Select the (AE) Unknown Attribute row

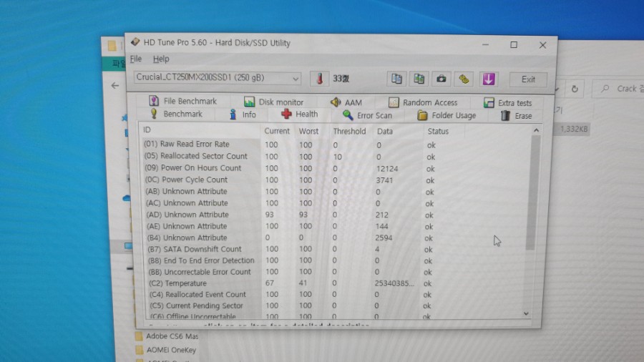point(336,226)
